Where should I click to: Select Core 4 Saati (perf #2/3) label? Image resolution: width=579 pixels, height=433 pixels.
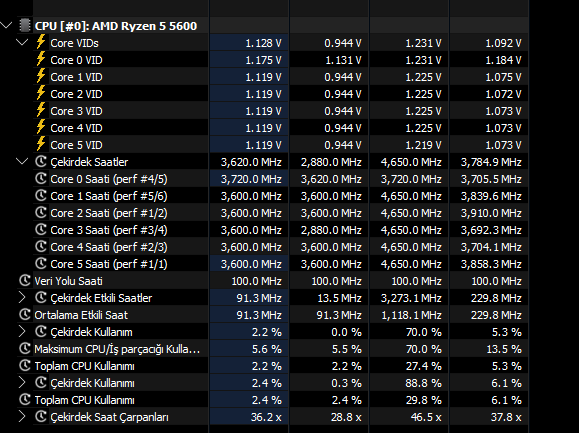(x=109, y=247)
